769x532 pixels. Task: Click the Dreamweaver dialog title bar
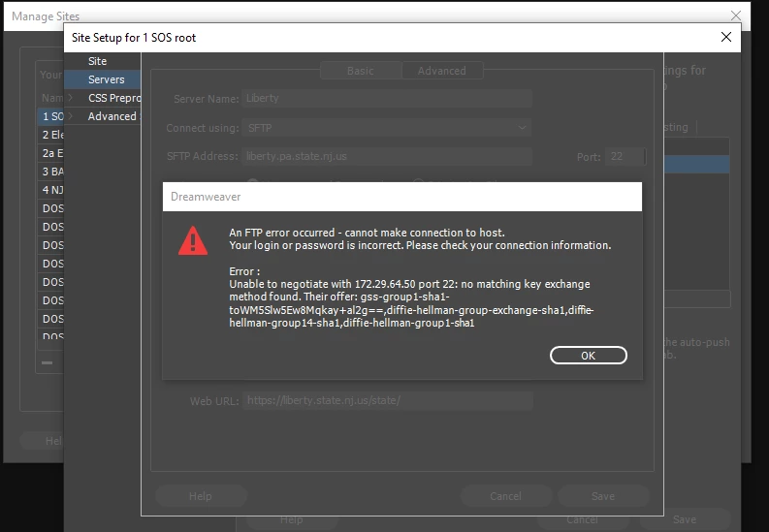[402, 197]
